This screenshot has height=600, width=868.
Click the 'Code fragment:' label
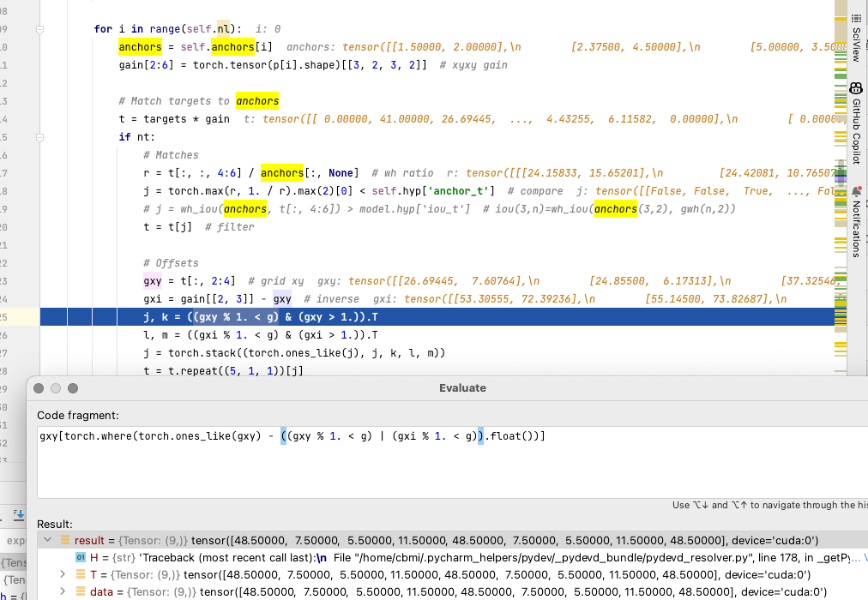(x=78, y=416)
